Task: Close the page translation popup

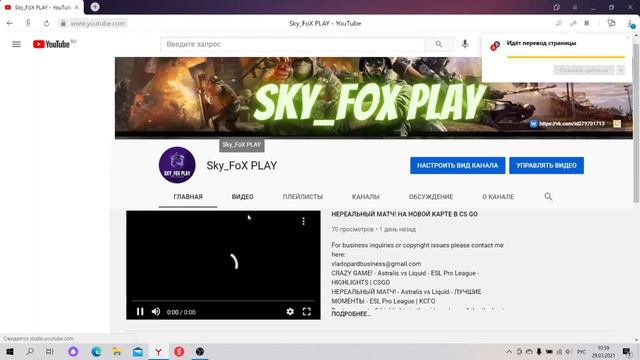Action: [628, 38]
